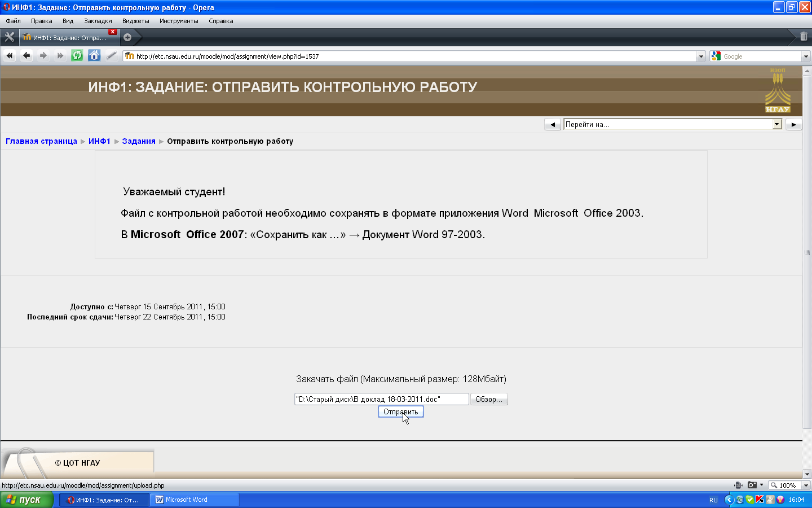Click the page scrollbar down arrow
This screenshot has width=812, height=508.
click(807, 474)
